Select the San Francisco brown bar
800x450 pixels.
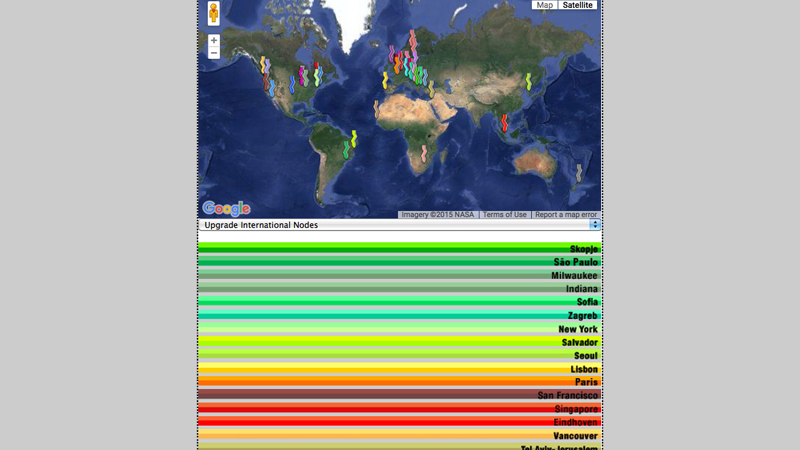tap(400, 395)
